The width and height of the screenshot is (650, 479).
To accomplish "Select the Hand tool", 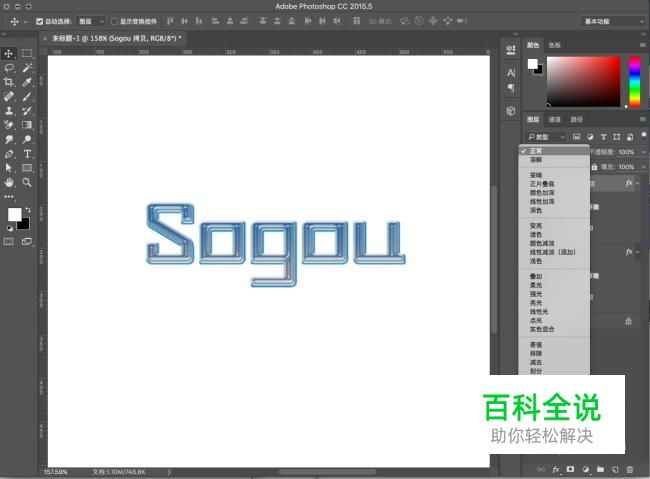I will (9, 182).
